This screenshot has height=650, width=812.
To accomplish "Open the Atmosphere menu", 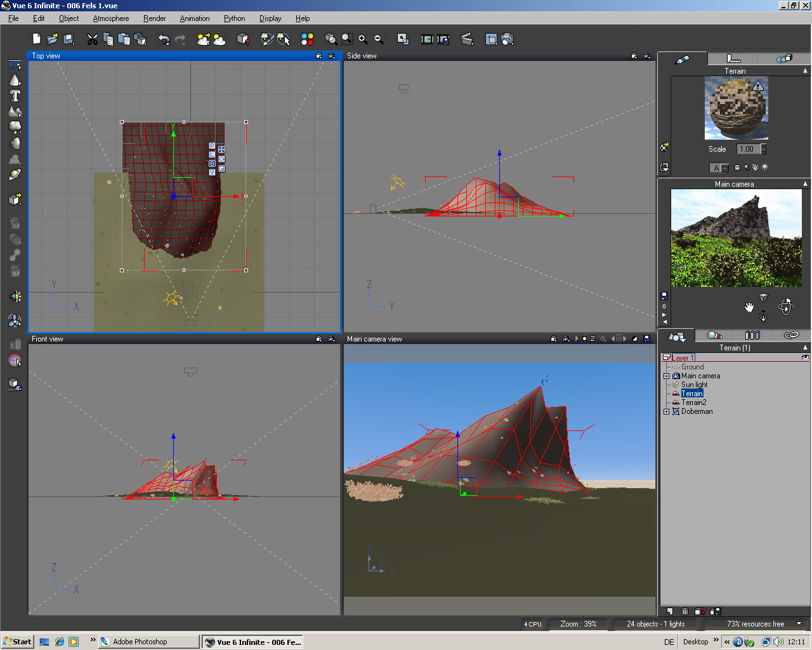I will tap(111, 18).
